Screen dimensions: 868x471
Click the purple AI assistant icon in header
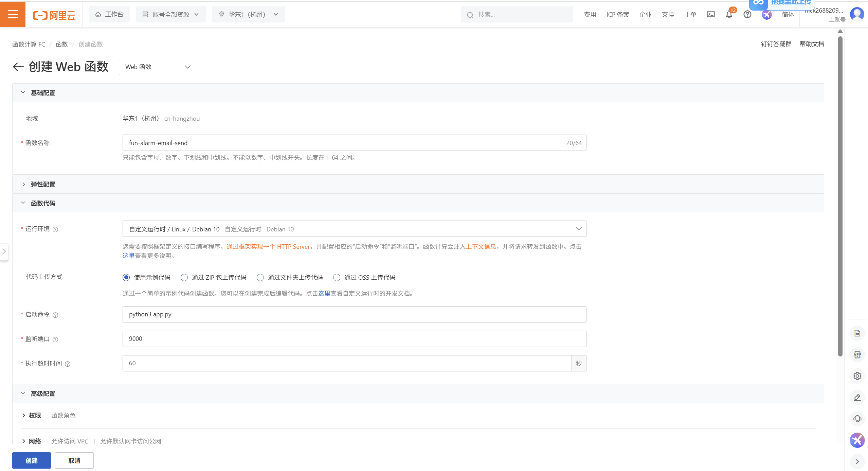766,15
